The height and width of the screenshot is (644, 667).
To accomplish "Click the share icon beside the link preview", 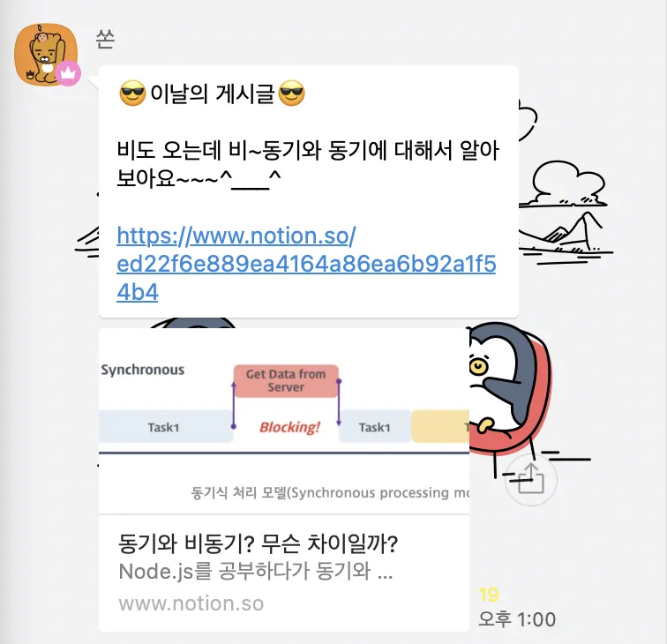I will (x=530, y=479).
